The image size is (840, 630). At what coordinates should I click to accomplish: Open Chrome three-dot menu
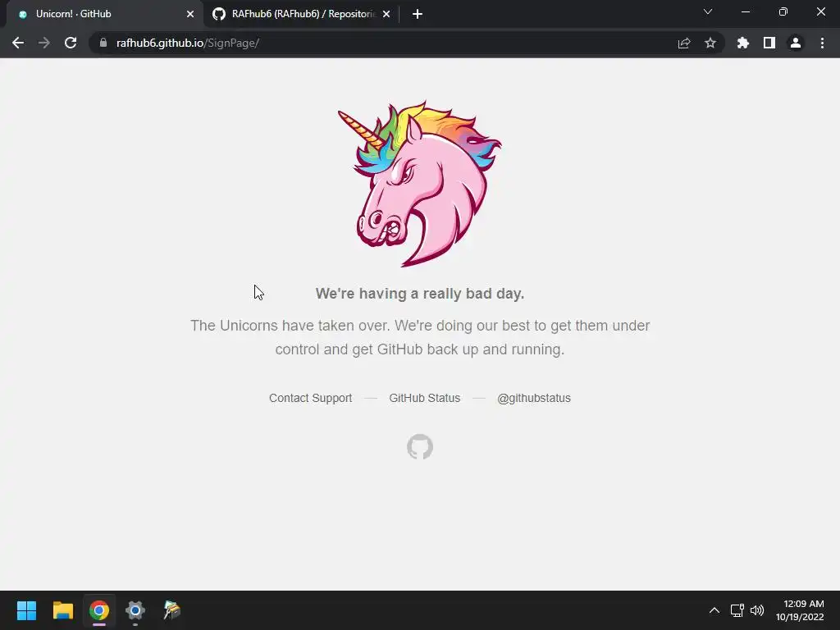tap(822, 43)
